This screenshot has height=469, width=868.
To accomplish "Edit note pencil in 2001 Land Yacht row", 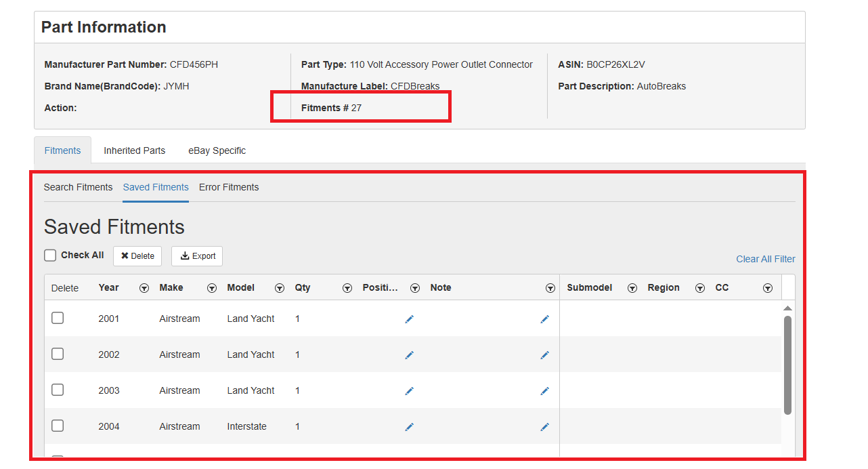I will click(544, 319).
